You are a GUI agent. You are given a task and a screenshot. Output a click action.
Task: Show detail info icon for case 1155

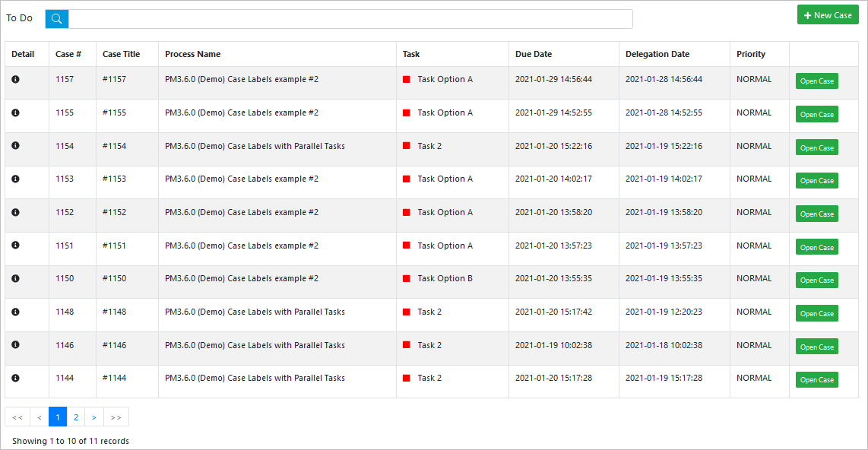15,112
